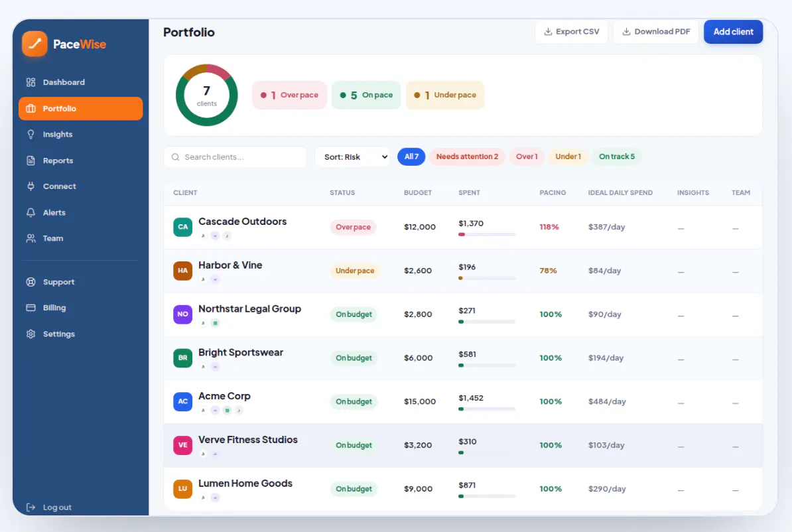The height and width of the screenshot is (532, 792).
Task: Show the All 7 filter
Action: (x=411, y=157)
